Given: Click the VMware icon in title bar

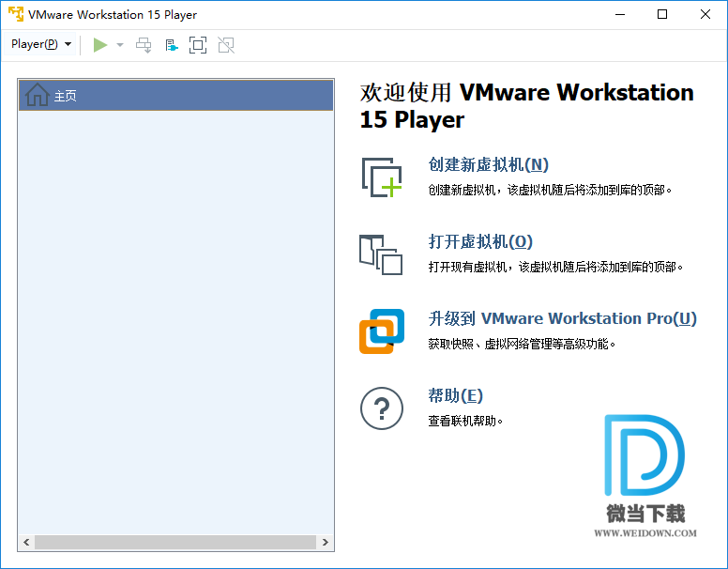Looking at the screenshot, I should click(16, 14).
